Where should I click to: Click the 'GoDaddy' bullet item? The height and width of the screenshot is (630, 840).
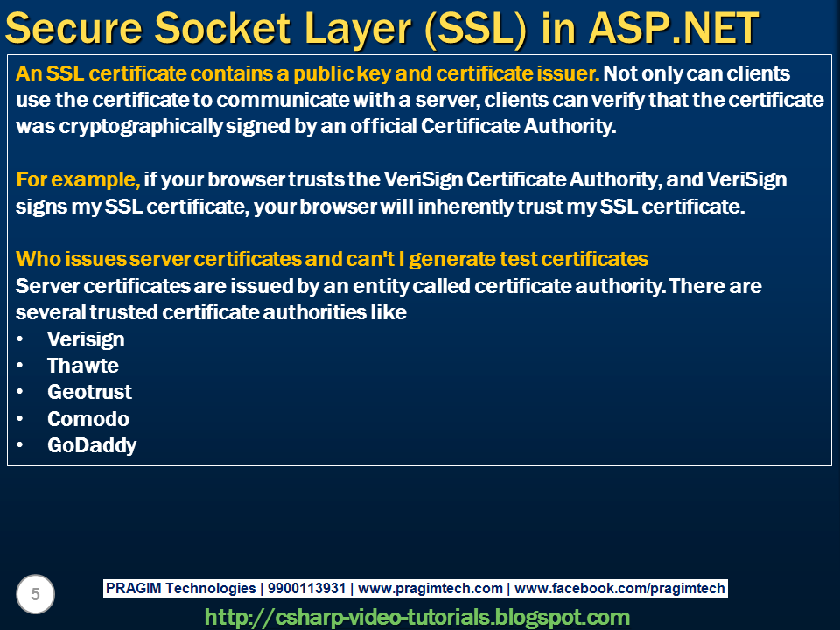pos(92,445)
